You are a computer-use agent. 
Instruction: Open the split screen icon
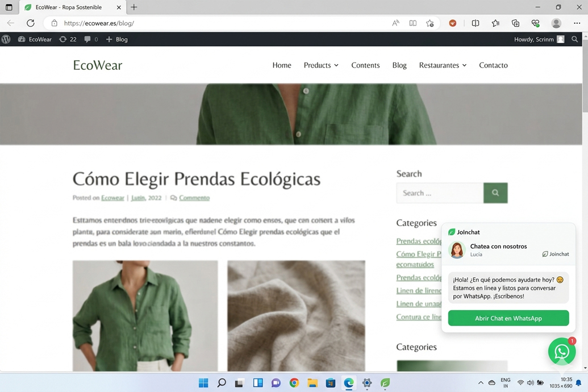click(x=476, y=23)
